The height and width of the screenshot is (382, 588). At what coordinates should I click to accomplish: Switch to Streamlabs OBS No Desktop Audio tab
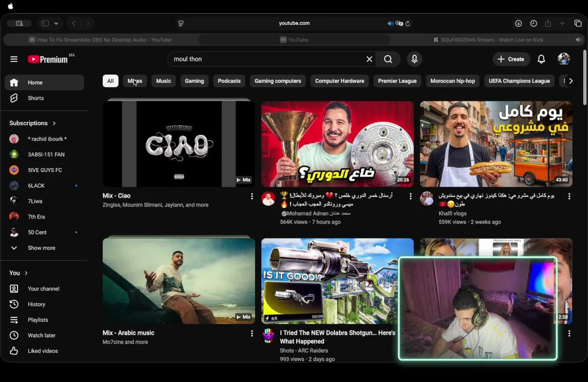point(100,40)
